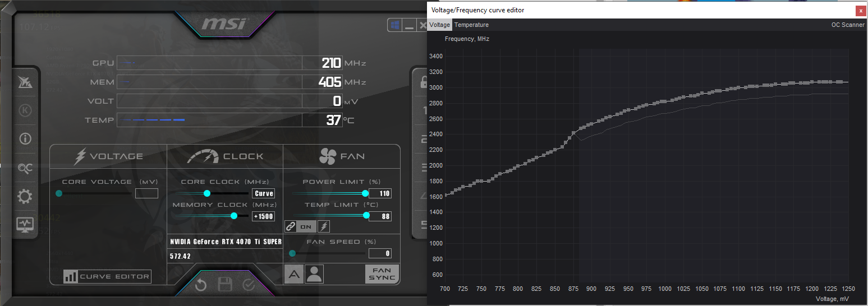
Task: Toggle the ON button beside link icon
Action: point(306,226)
